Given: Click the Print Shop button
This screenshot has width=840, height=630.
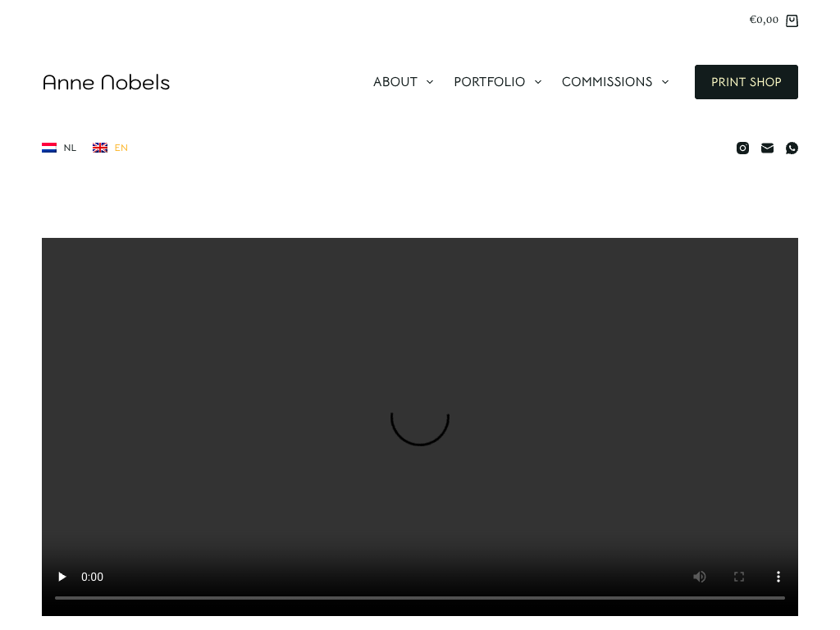Looking at the screenshot, I should 746,82.
